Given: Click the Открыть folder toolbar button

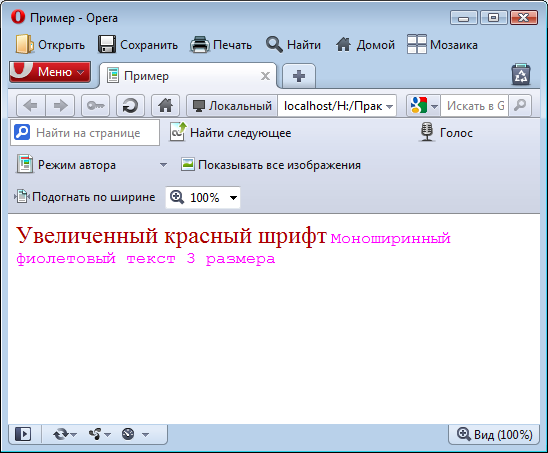Looking at the screenshot, I should [50, 45].
